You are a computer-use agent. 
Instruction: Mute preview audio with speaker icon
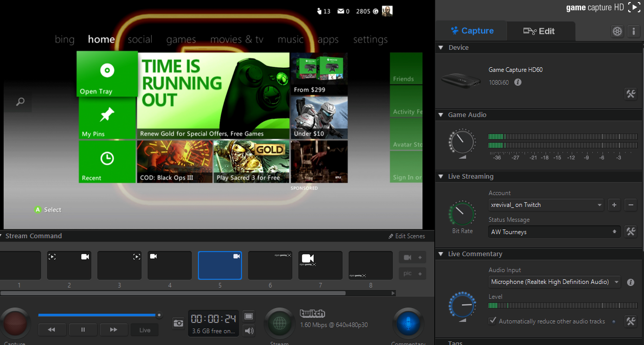249,331
